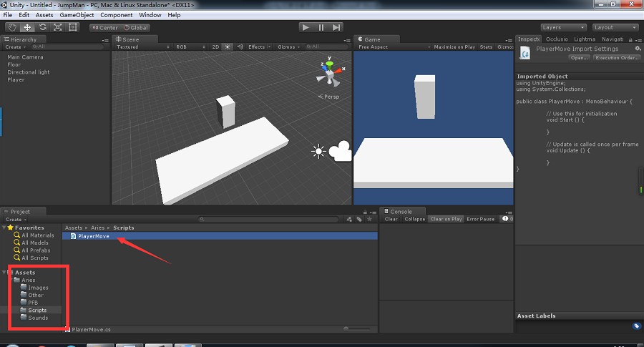Viewport: 644px width, 347px height.
Task: Click the Scene orientation gizmo cube
Action: (330, 74)
